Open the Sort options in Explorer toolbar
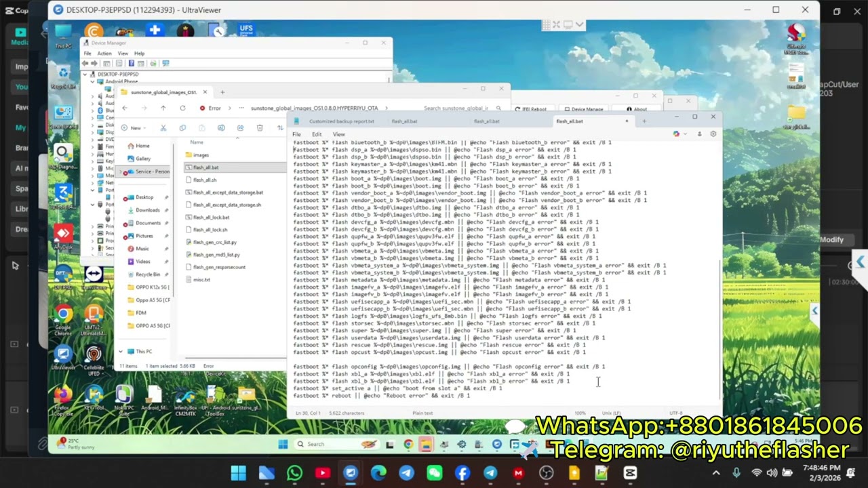This screenshot has width=868, height=488. point(281,128)
